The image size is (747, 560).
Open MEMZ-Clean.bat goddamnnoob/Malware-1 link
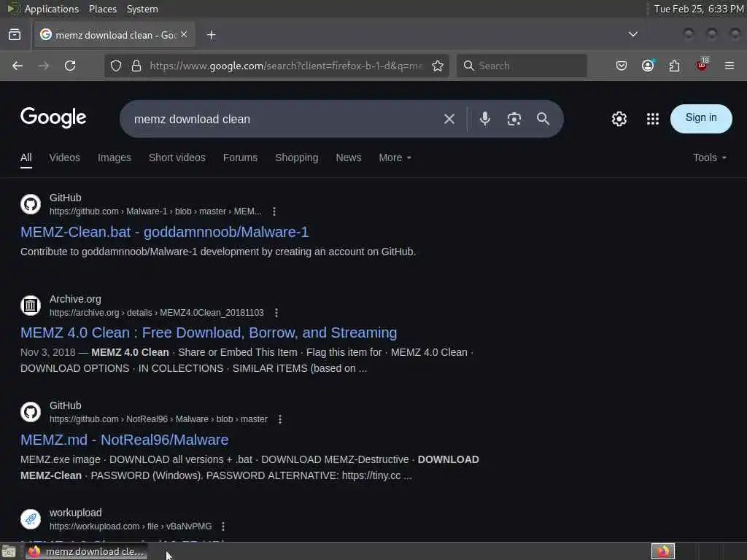[164, 232]
